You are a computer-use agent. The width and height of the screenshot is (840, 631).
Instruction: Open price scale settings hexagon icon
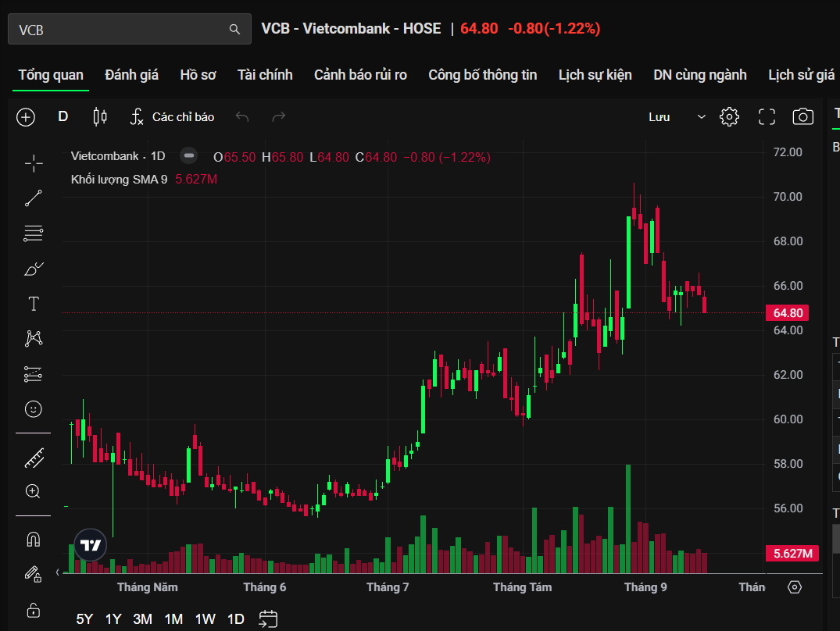[795, 587]
